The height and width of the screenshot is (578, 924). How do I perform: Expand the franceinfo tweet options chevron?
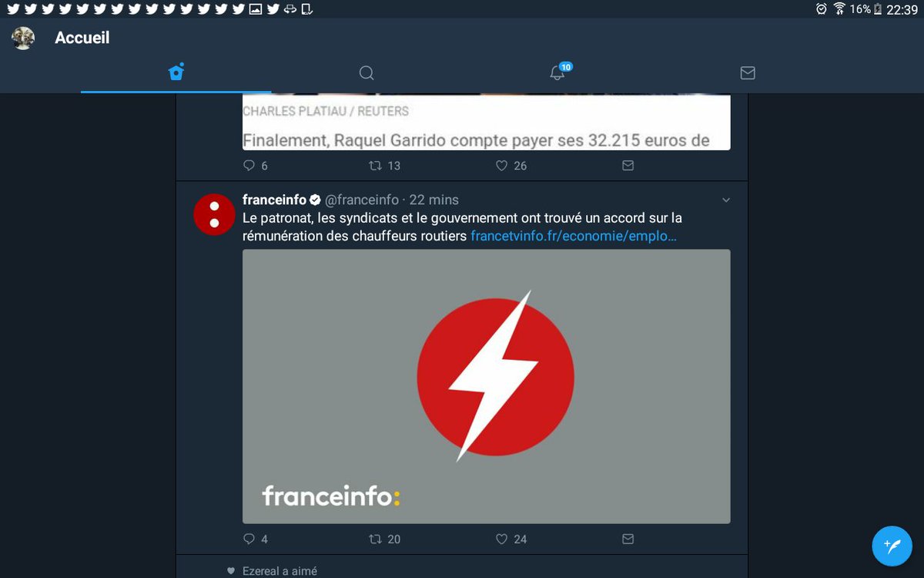click(725, 200)
